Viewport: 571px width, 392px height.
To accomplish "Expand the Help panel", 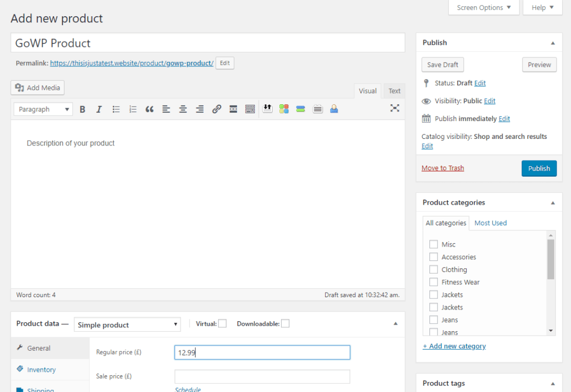I will pyautogui.click(x=543, y=8).
